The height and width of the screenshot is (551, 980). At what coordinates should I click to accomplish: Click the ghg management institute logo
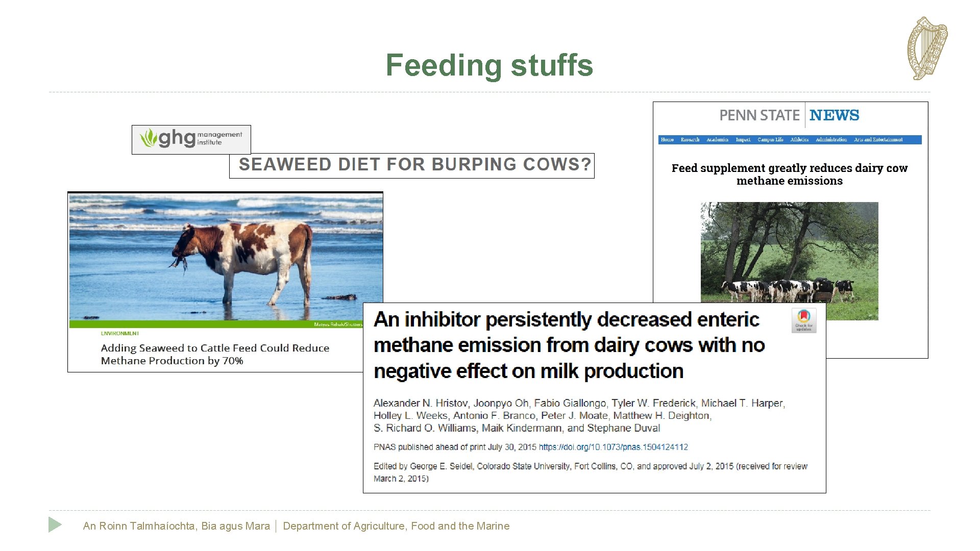click(191, 139)
